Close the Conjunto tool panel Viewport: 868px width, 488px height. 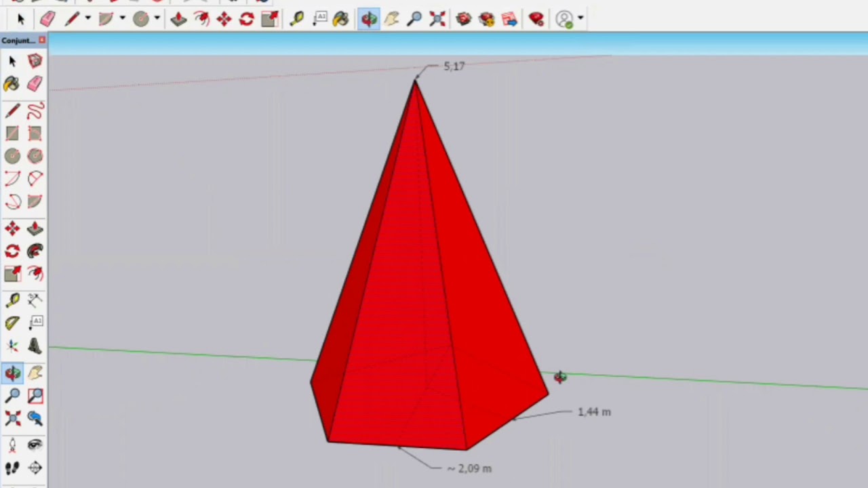pyautogui.click(x=42, y=40)
